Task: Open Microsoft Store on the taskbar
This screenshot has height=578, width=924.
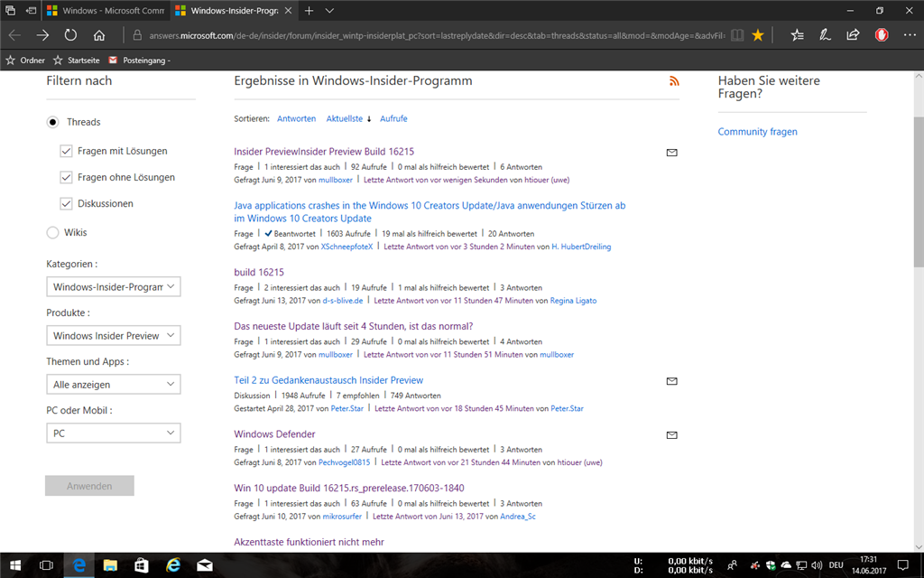Action: (x=142, y=565)
